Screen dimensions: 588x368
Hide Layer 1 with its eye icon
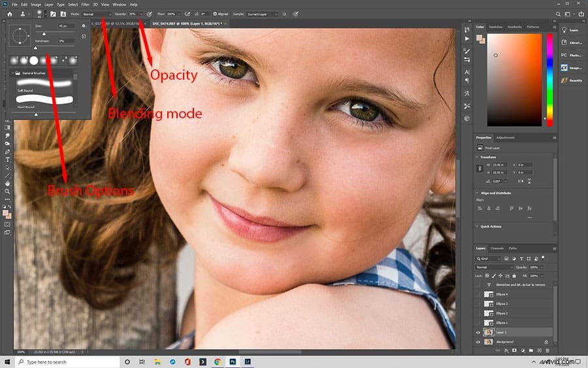point(478,332)
